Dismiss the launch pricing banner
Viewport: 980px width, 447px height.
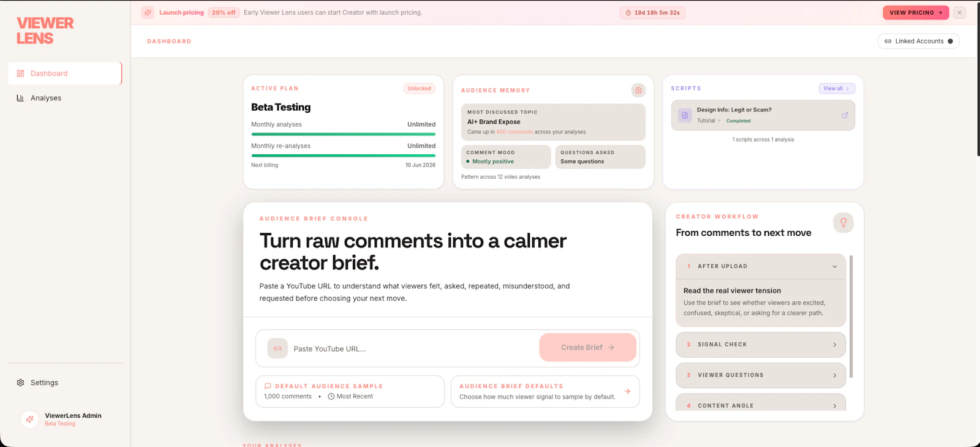[x=959, y=12]
